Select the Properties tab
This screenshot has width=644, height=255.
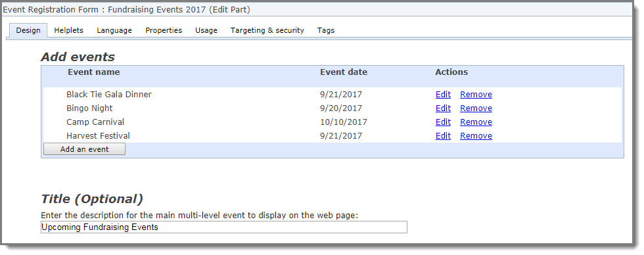point(164,30)
